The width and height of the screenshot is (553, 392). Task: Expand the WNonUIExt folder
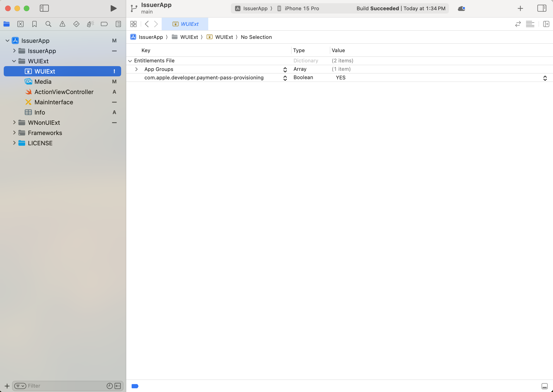tap(14, 122)
